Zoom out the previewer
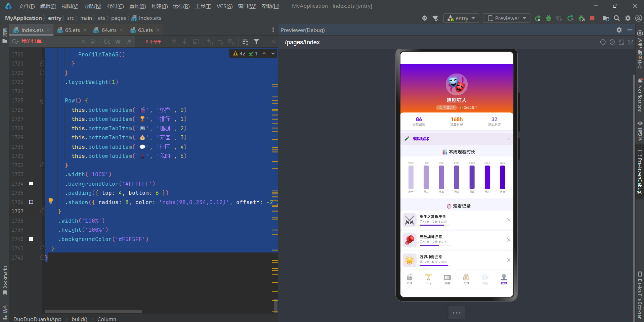Viewport: 644px width, 322px height. [603, 42]
